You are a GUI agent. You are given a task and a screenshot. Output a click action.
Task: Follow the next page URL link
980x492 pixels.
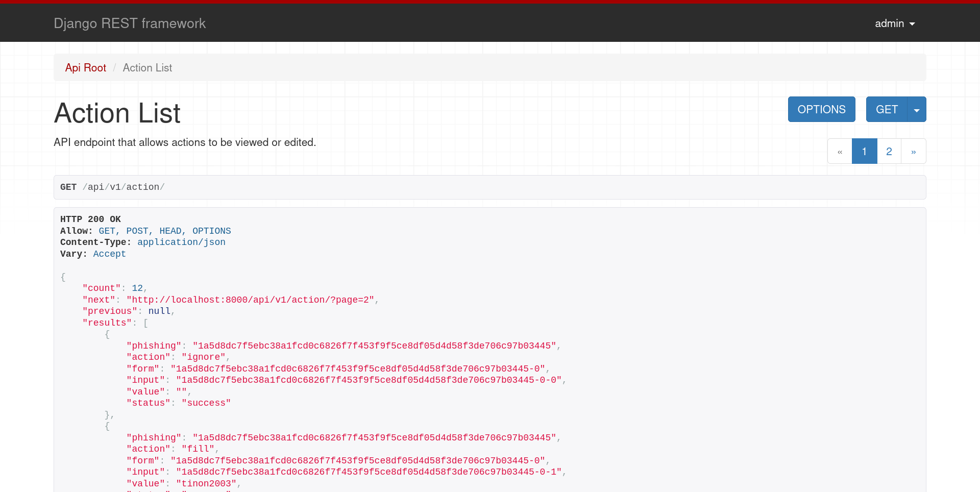251,300
